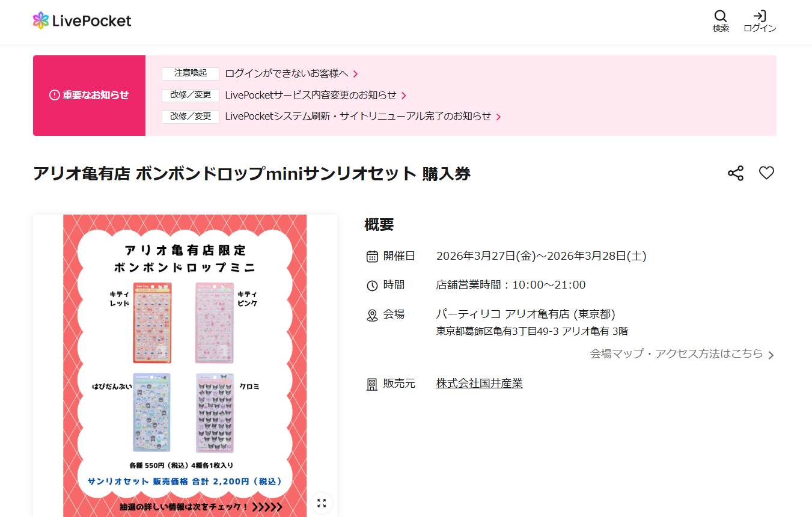Open the 株式会社国井産業 seller link
Screen dimensions: 812x517
(x=479, y=384)
